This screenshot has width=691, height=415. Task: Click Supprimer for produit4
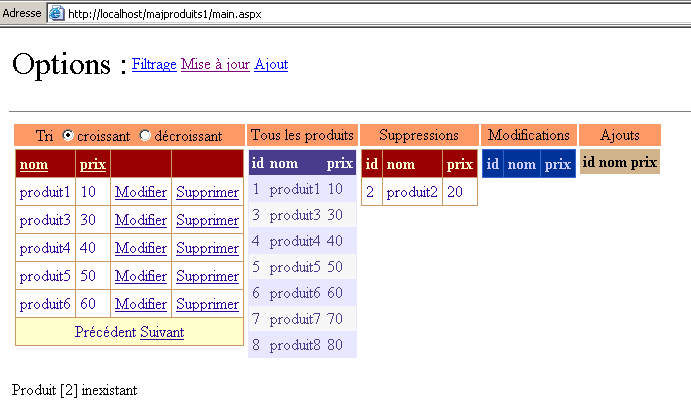[207, 248]
